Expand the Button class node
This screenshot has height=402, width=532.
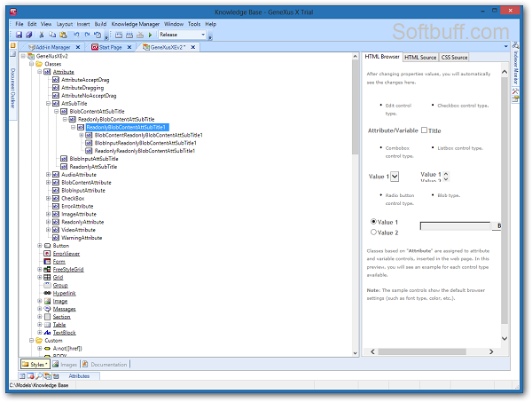point(40,245)
